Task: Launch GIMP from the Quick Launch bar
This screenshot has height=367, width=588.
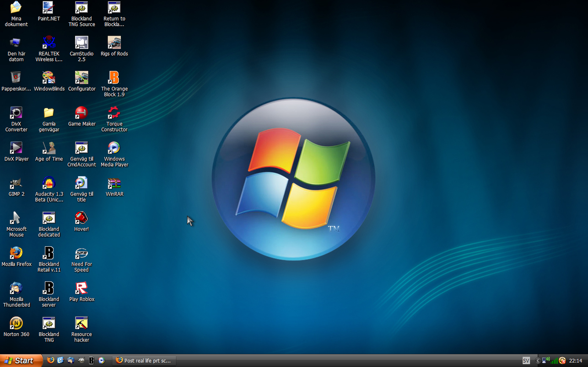Action: pos(81,360)
